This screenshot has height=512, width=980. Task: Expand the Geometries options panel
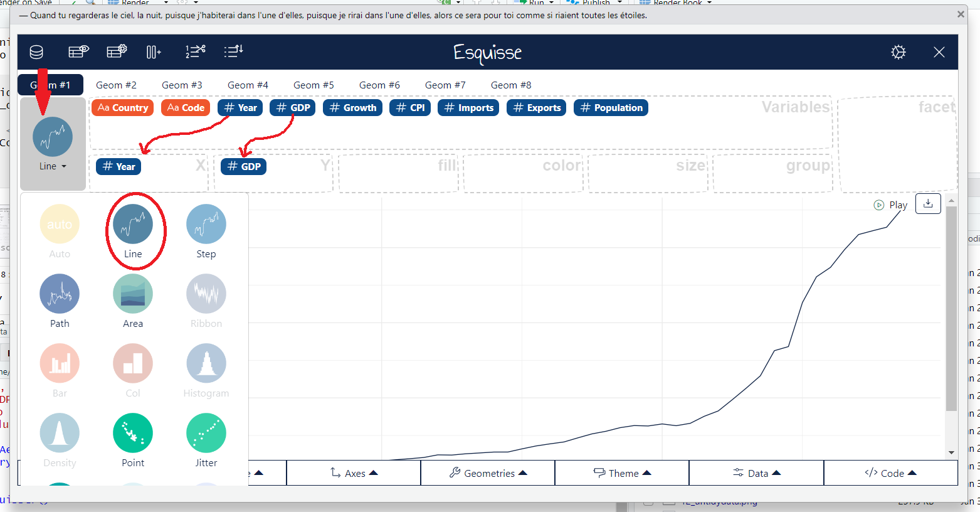(x=488, y=473)
